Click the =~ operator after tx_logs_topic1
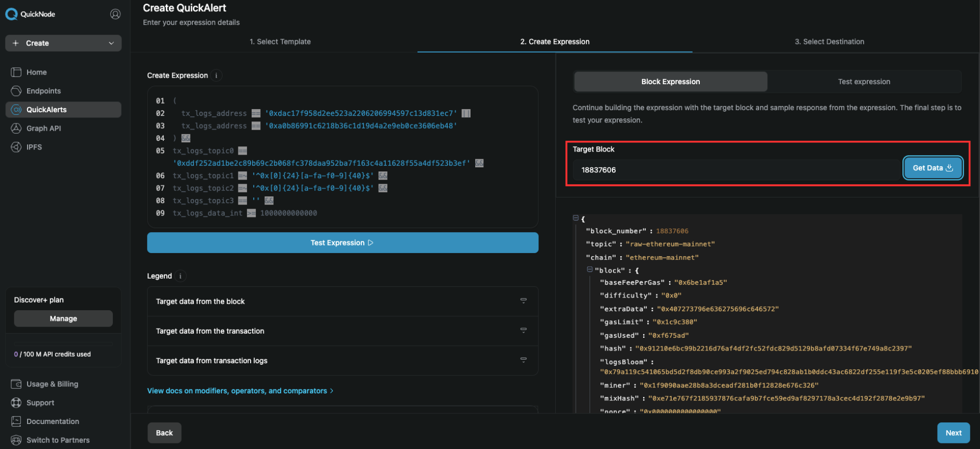 (243, 176)
